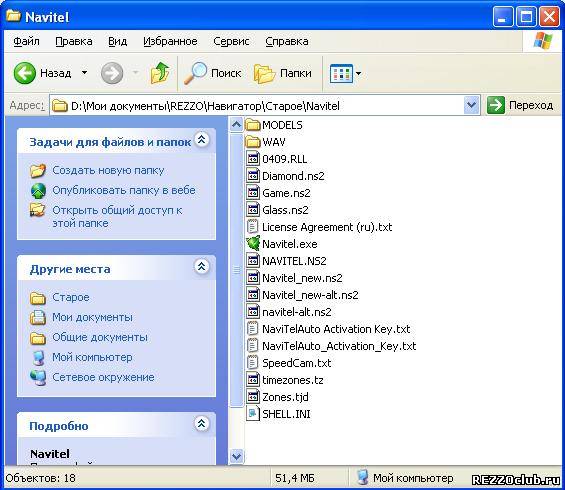Image resolution: width=565 pixels, height=490 pixels.
Task: Select the Diamond.ns2 file icon
Action: tap(253, 176)
